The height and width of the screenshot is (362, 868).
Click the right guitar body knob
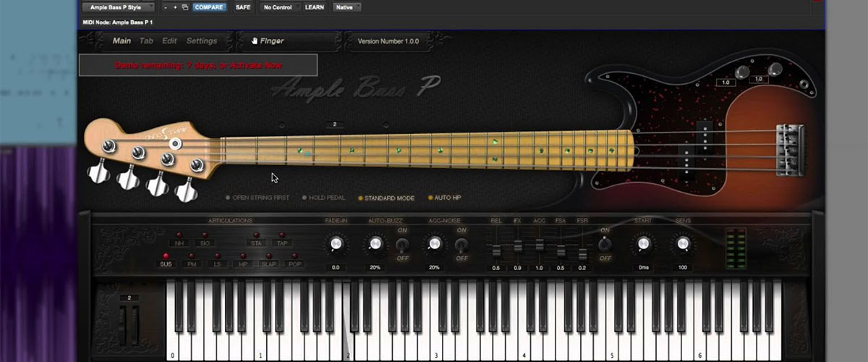click(x=775, y=69)
